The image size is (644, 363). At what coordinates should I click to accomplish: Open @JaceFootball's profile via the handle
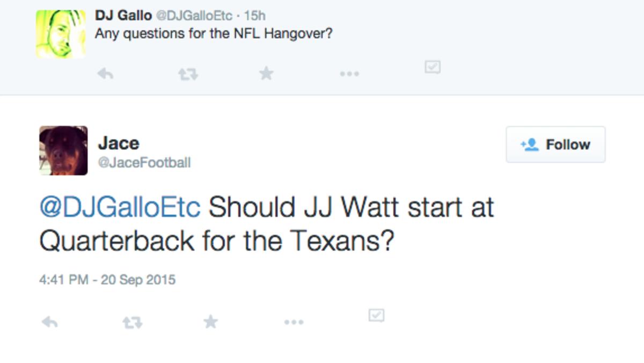click(146, 161)
